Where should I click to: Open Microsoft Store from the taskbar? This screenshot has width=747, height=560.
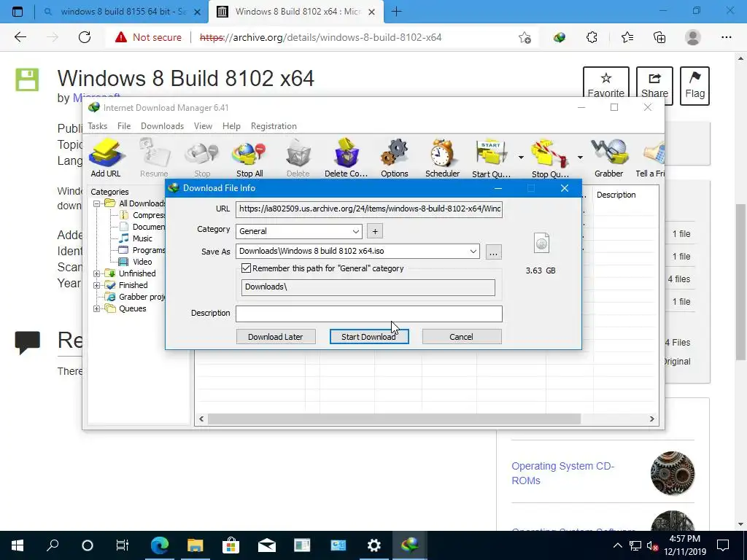coord(231,545)
